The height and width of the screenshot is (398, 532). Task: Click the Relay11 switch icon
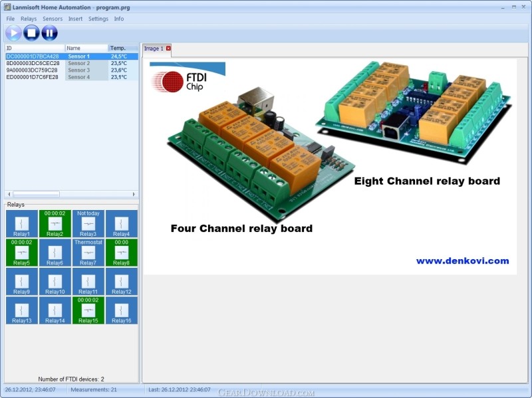click(88, 281)
